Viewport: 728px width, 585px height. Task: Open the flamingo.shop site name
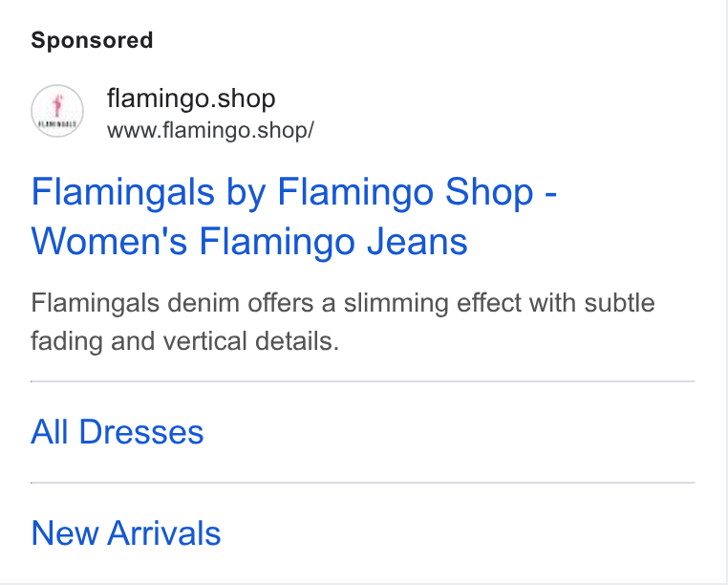pos(191,98)
